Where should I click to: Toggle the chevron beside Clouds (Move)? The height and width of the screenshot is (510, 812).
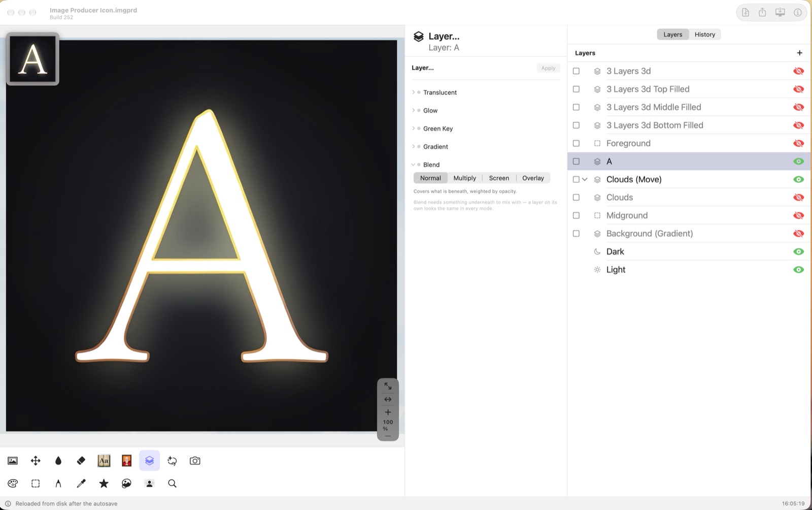585,179
